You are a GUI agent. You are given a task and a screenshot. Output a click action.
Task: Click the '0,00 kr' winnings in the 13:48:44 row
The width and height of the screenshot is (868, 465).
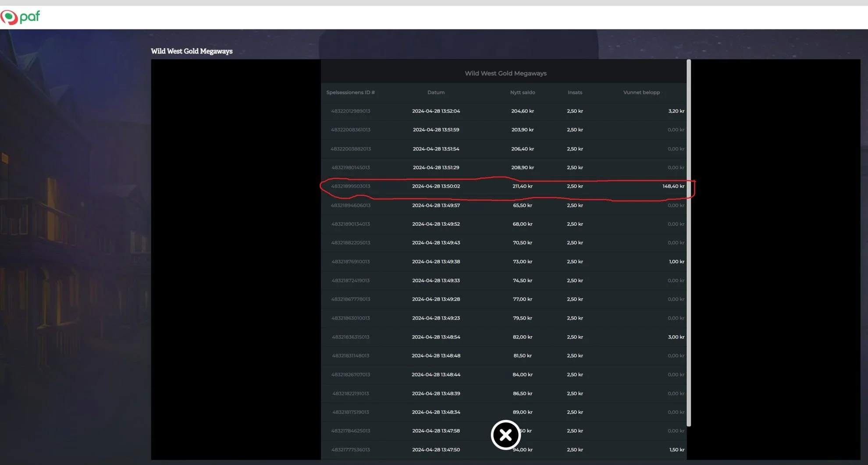tap(676, 375)
